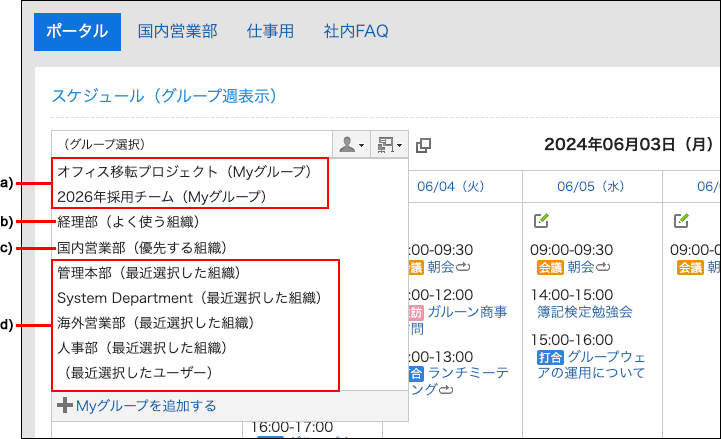Choose 国内営業部 (優先する組織)
This screenshot has height=439, width=721.
[x=142, y=248]
